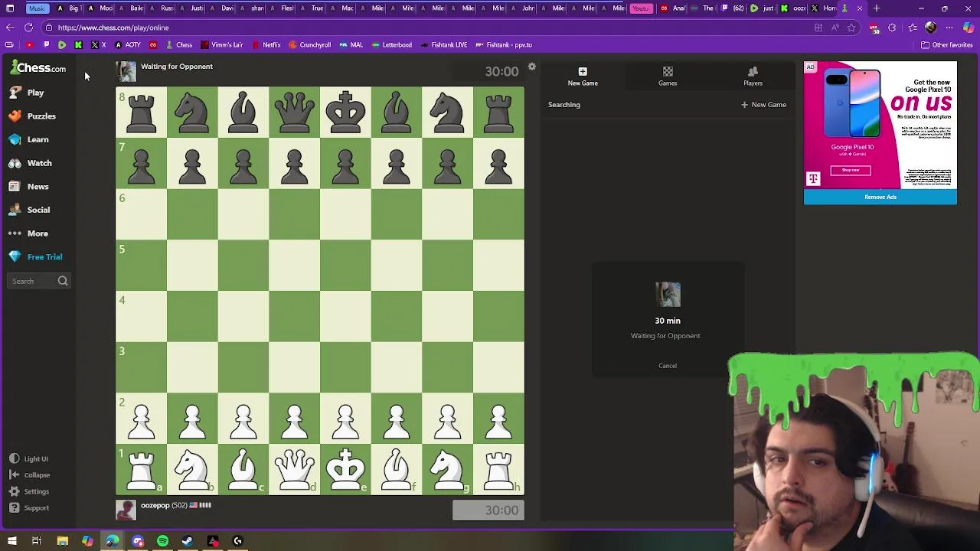Focus the sidebar Search field

(x=39, y=281)
